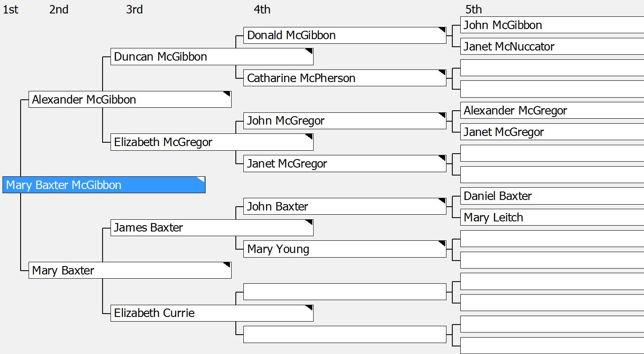This screenshot has width=644, height=354.
Task: Click the 5th generation column header
Action: tap(473, 9)
